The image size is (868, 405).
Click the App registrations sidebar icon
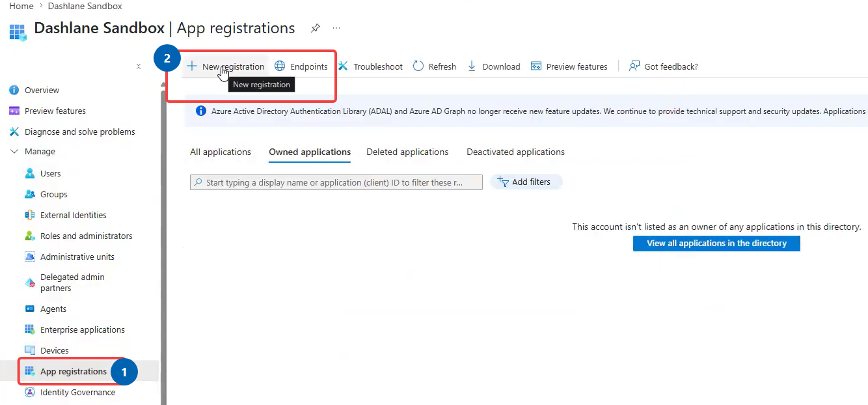point(29,371)
